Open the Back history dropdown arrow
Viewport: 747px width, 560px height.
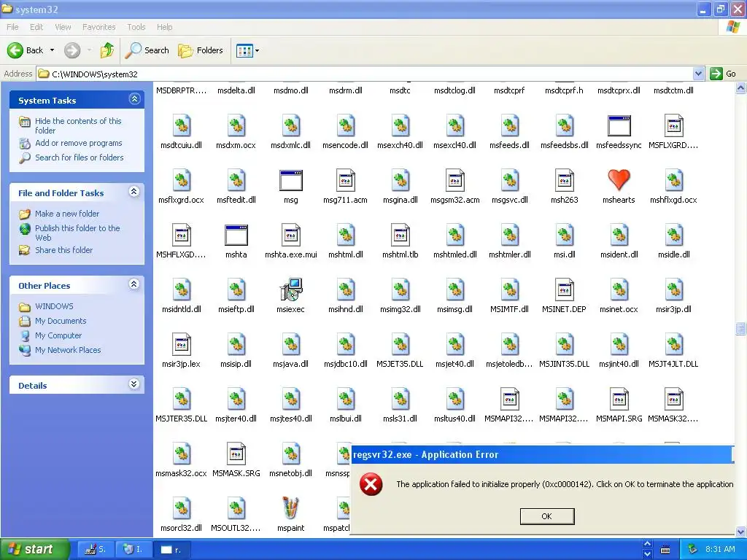52,50
